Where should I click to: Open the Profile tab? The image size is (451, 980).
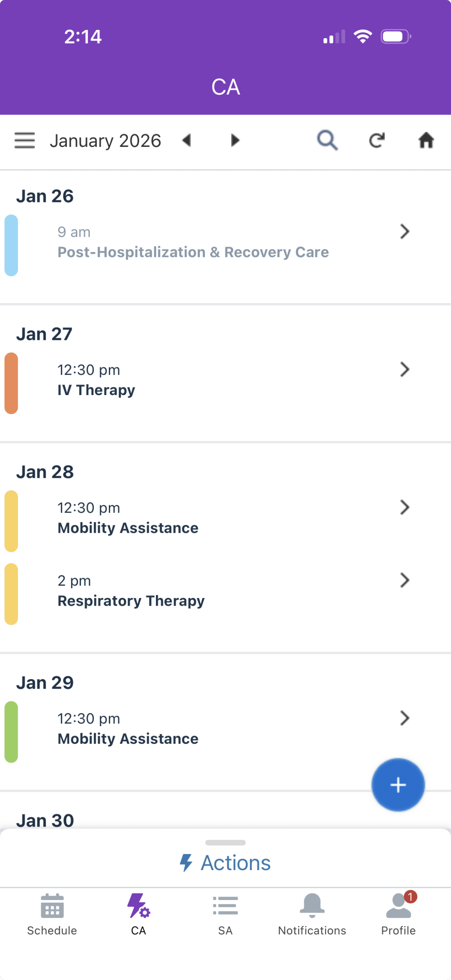(x=399, y=914)
